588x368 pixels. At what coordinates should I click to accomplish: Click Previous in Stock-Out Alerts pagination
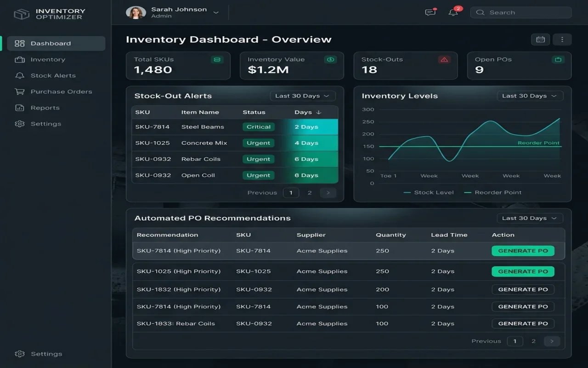262,193
